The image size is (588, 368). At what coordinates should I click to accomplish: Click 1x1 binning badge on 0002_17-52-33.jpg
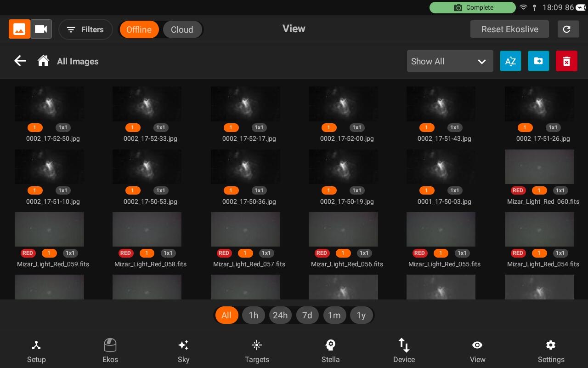coord(160,127)
